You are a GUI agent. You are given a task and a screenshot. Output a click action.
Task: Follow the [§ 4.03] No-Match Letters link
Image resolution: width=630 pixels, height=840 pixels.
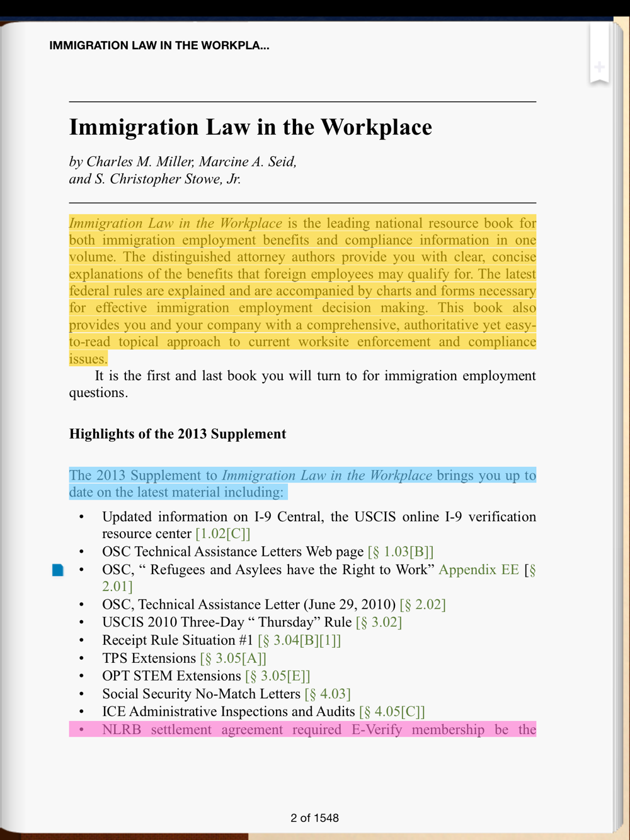click(x=328, y=694)
